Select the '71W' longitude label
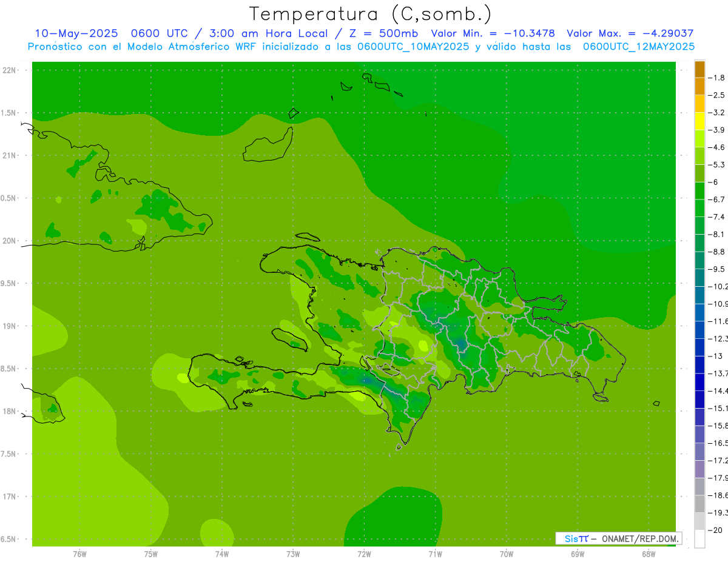The height and width of the screenshot is (562, 728). [435, 554]
